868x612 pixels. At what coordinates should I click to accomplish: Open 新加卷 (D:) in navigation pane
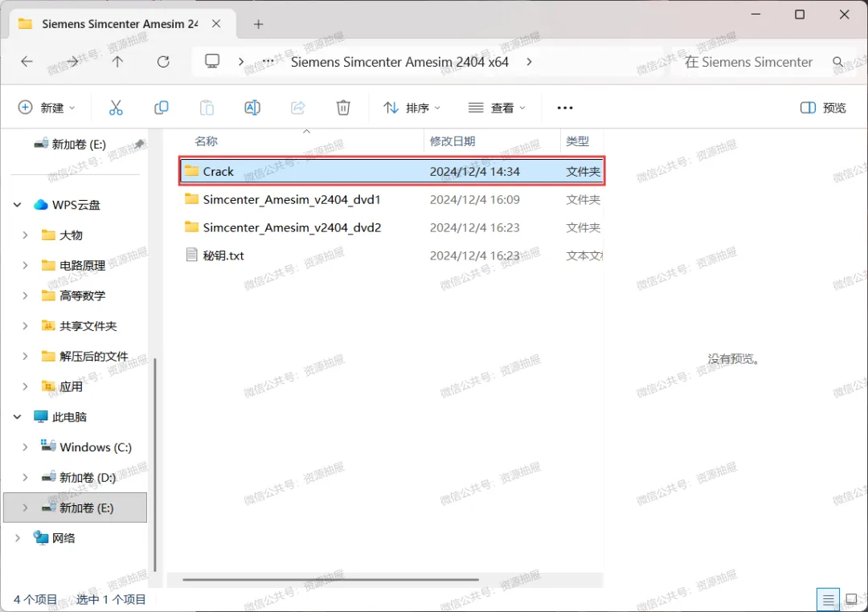(x=88, y=477)
